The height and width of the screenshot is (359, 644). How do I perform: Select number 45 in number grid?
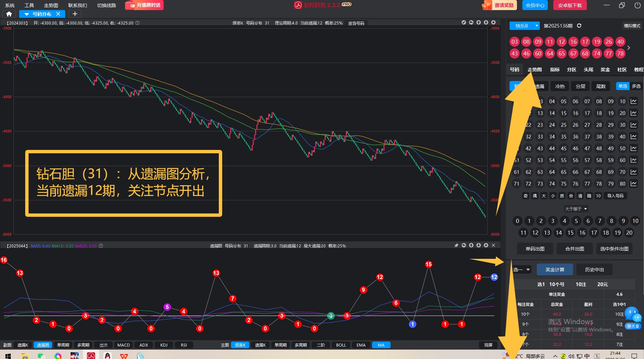click(x=564, y=148)
